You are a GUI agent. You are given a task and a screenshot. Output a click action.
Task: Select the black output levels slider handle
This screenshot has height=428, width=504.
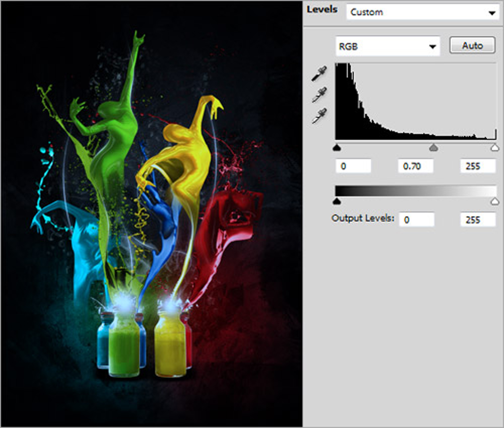pos(337,201)
